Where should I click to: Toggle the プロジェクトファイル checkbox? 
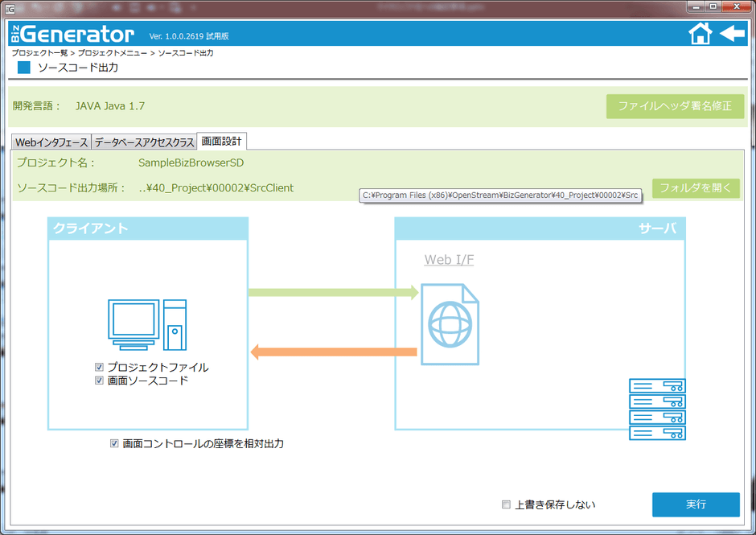coord(100,368)
